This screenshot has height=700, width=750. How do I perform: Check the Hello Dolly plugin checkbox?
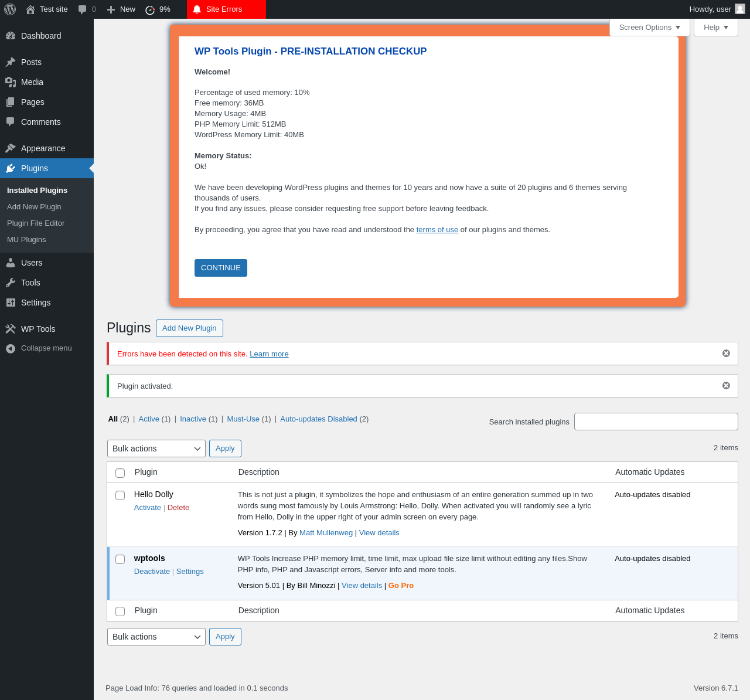click(x=120, y=495)
